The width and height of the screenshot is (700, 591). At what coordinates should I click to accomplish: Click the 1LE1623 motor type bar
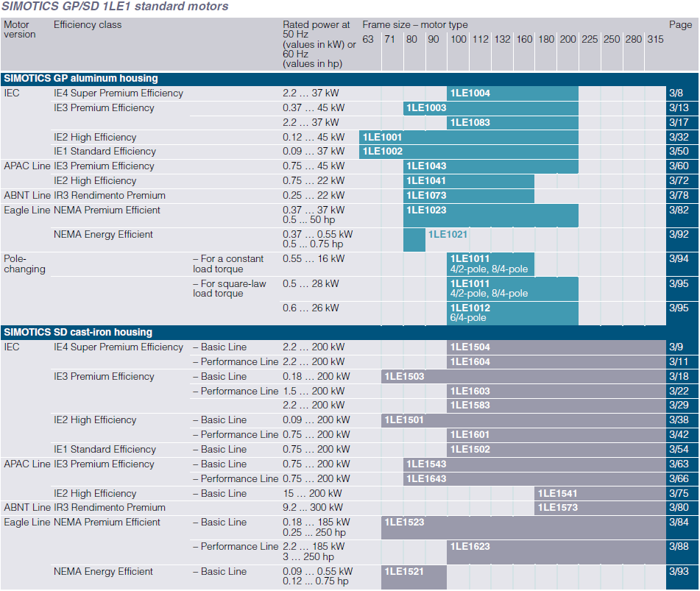pyautogui.click(x=556, y=552)
